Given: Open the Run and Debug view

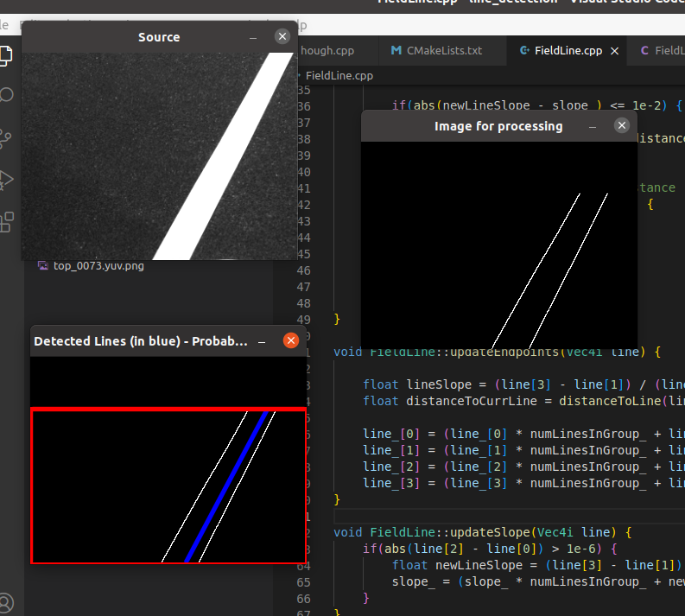Looking at the screenshot, I should (7, 179).
